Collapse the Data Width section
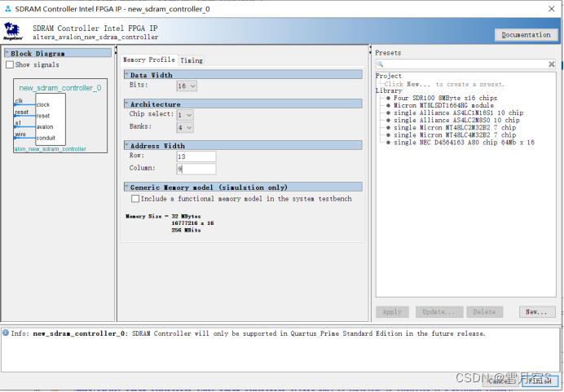564x392 pixels. coord(126,74)
